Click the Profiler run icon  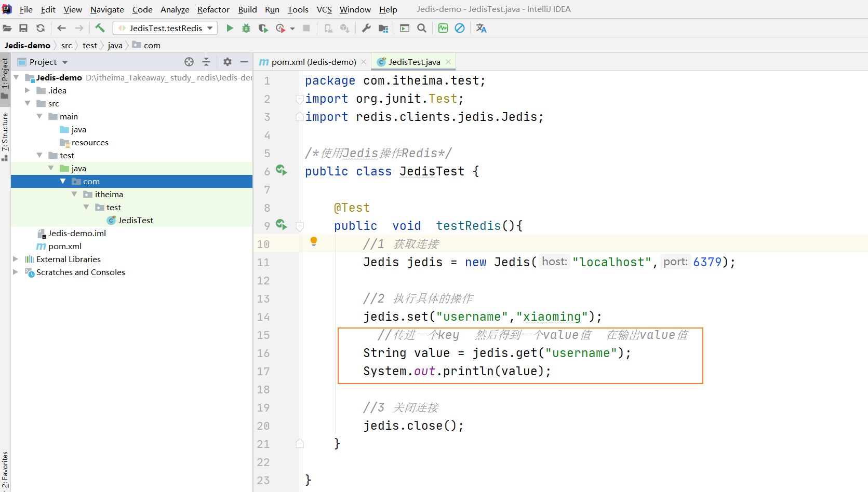(281, 28)
